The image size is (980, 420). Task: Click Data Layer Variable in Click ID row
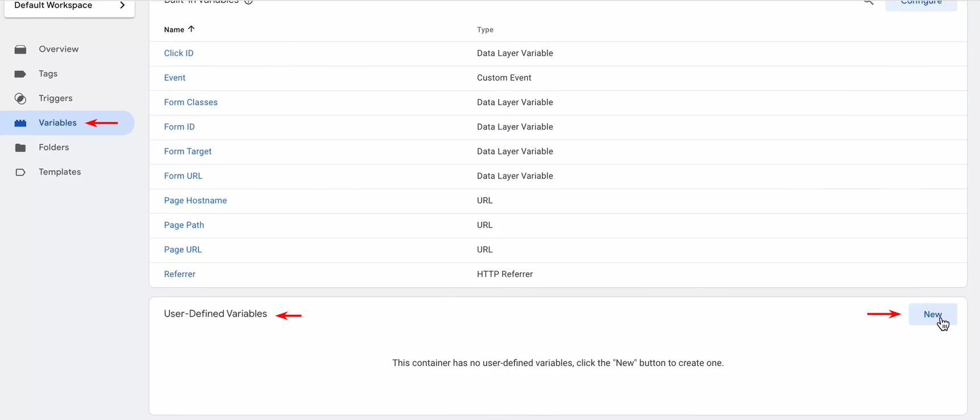pos(515,53)
